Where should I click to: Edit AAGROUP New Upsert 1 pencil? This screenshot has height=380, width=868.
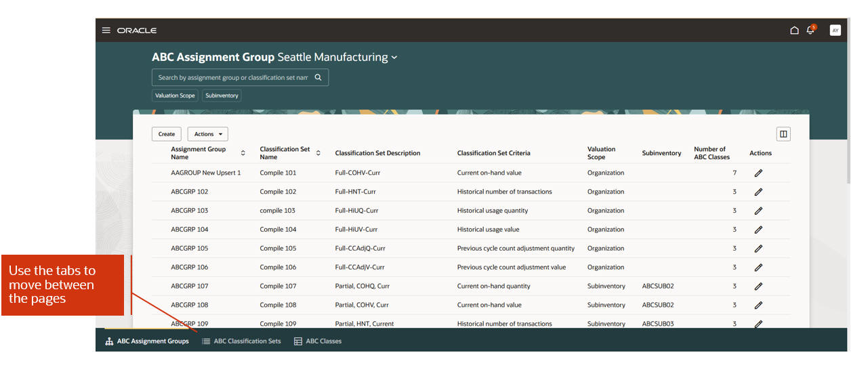(758, 173)
